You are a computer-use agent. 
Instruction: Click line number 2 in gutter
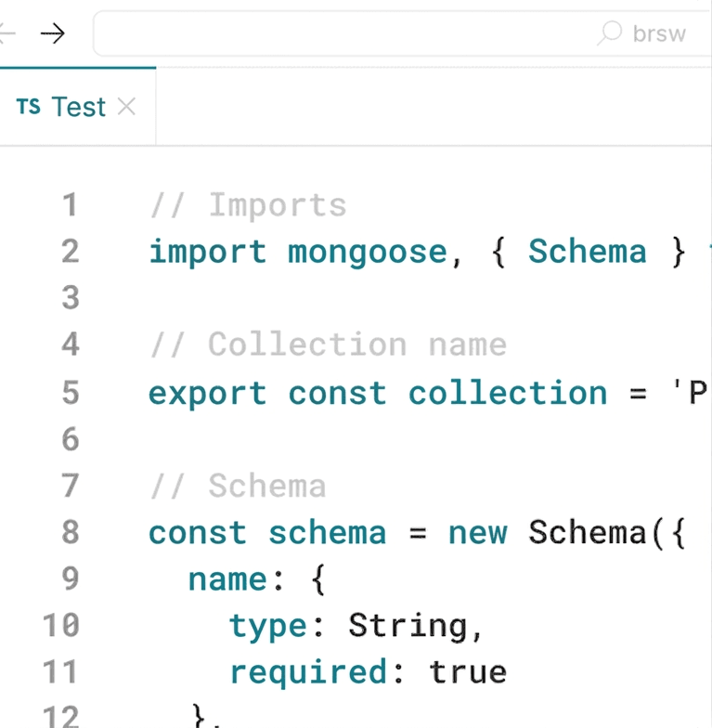(71, 252)
